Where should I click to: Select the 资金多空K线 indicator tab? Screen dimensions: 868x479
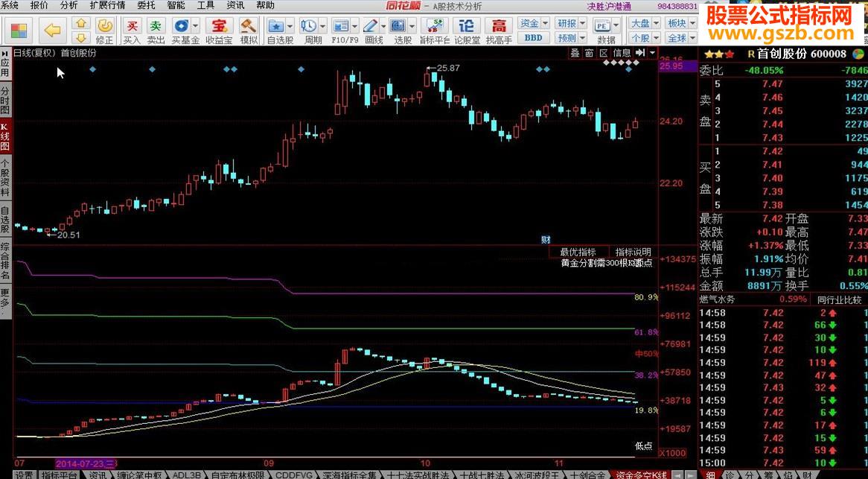pos(642,475)
